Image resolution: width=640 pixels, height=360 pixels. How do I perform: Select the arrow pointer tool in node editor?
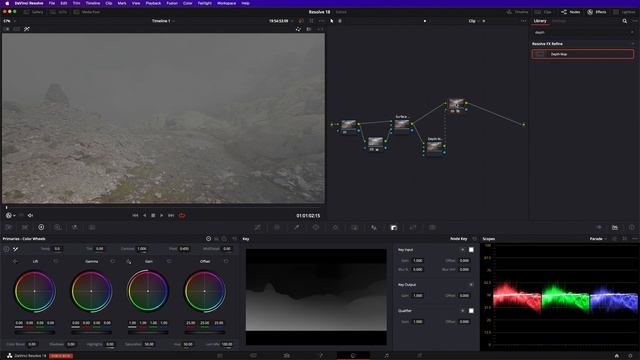coord(332,21)
